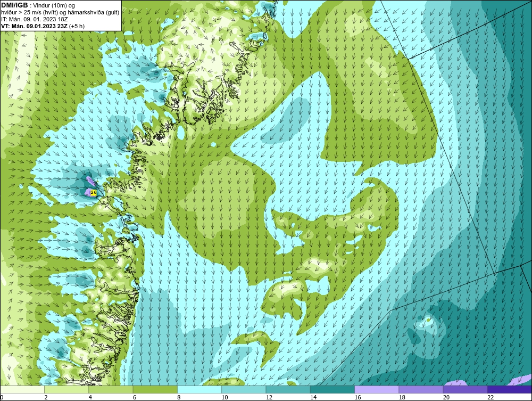
Task: Click the legend tick label '8'
Action: pos(179,398)
